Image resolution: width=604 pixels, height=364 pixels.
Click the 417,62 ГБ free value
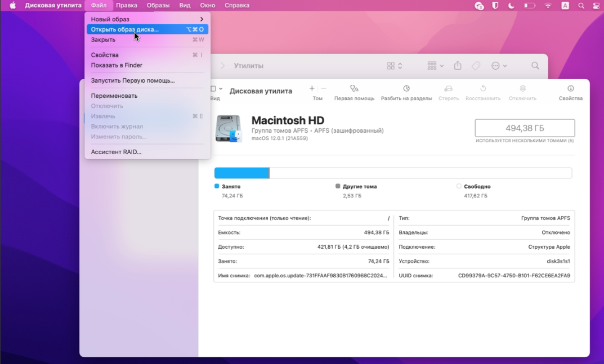(x=475, y=196)
